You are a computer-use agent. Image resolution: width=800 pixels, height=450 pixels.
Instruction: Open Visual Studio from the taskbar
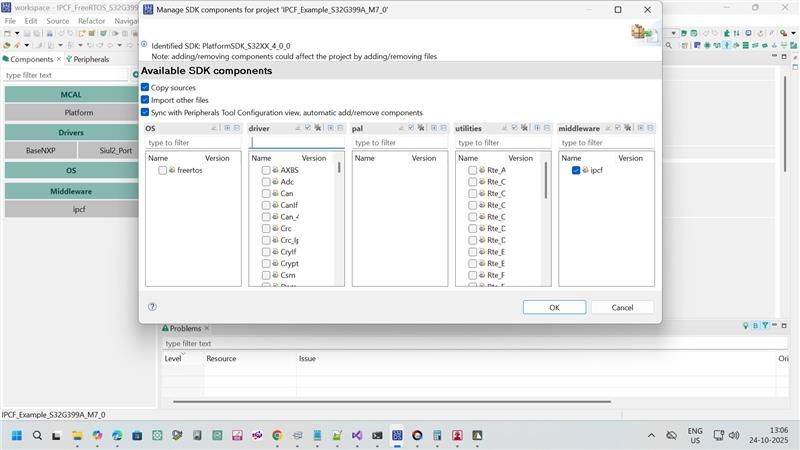357,435
